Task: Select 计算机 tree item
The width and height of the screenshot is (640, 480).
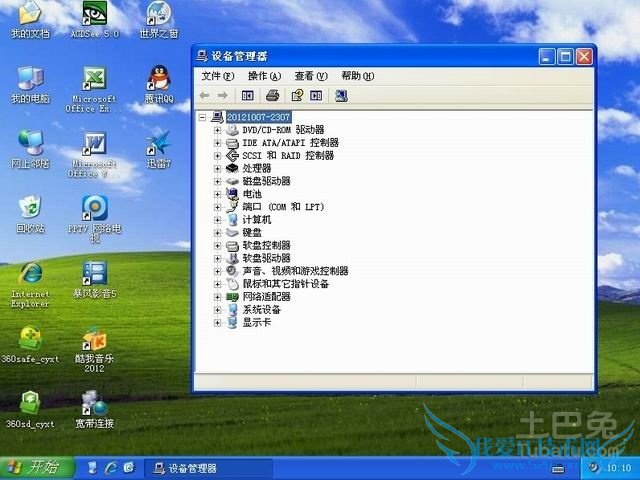Action: coord(257,220)
